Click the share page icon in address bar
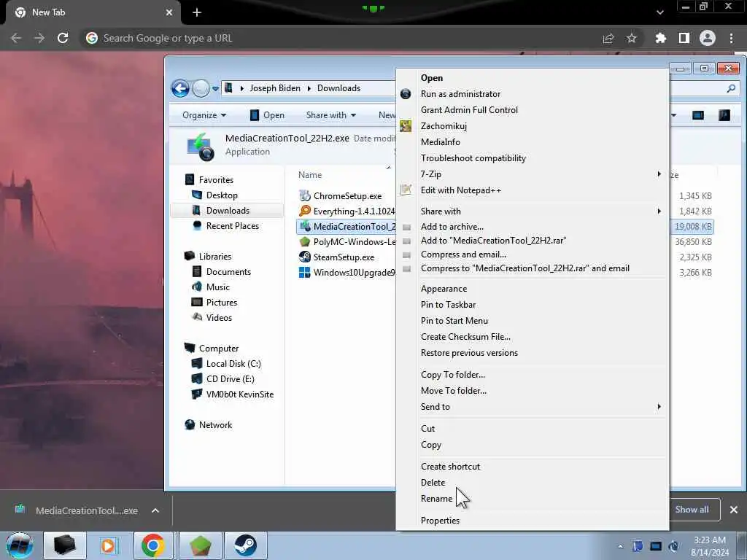The width and height of the screenshot is (747, 560). coord(608,39)
